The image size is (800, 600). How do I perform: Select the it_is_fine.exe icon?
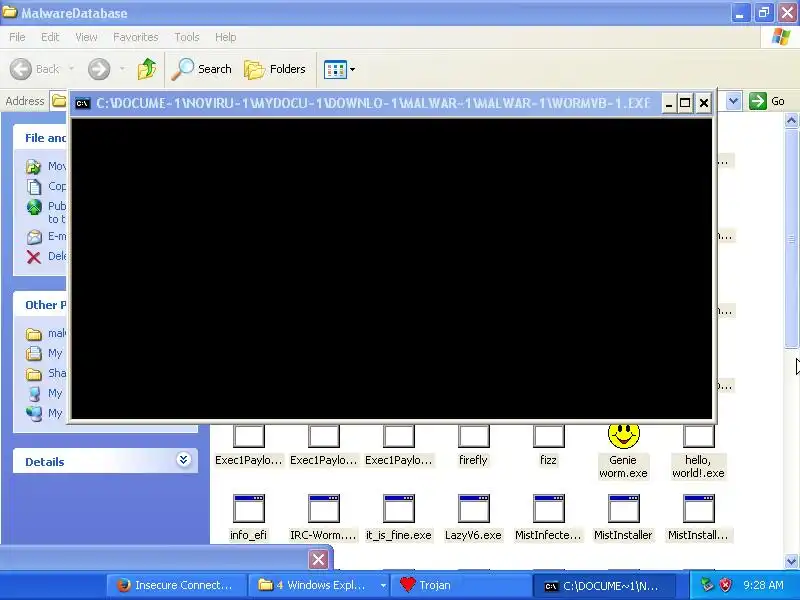398,508
